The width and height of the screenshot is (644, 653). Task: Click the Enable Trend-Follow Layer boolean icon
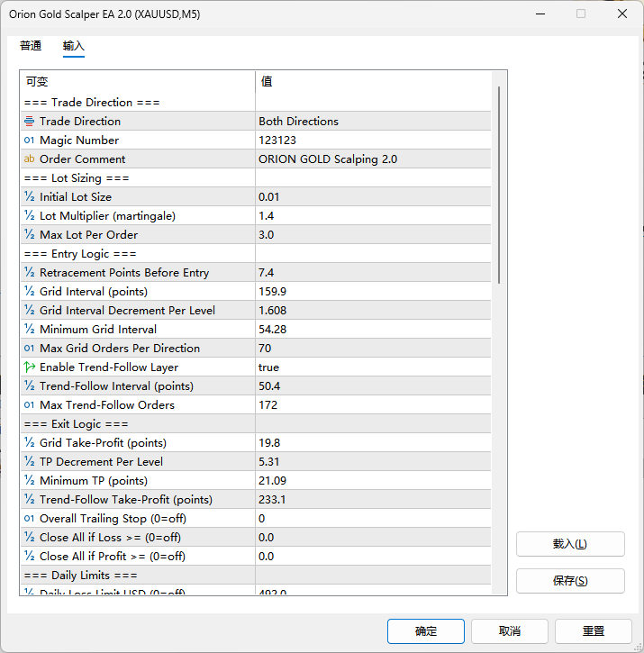29,367
